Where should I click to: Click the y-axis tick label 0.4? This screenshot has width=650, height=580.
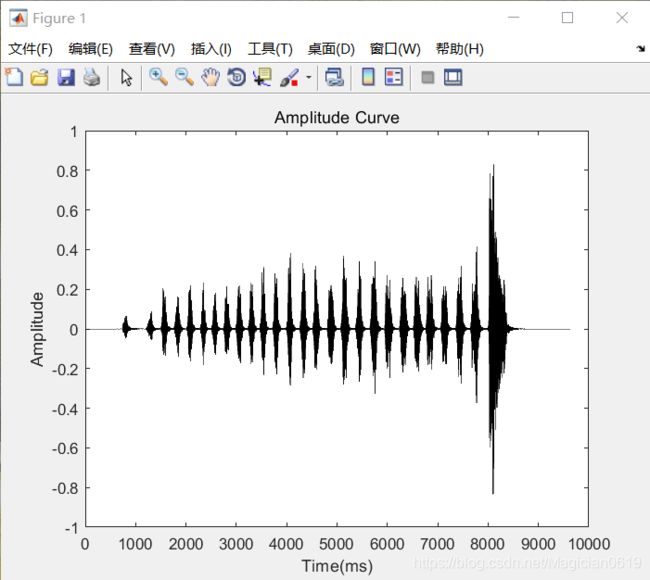(x=67, y=250)
